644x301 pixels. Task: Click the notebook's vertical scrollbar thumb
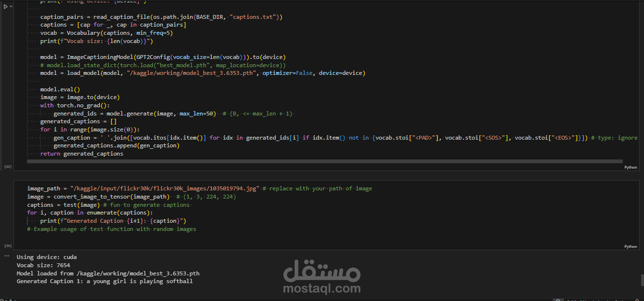(x=642, y=280)
